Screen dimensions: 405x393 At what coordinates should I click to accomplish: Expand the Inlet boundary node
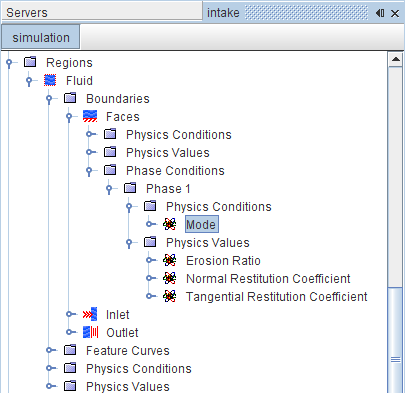tap(71, 314)
